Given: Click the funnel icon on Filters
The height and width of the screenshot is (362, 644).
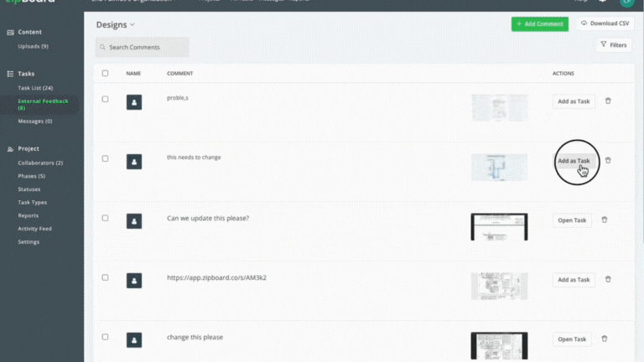Looking at the screenshot, I should [604, 44].
